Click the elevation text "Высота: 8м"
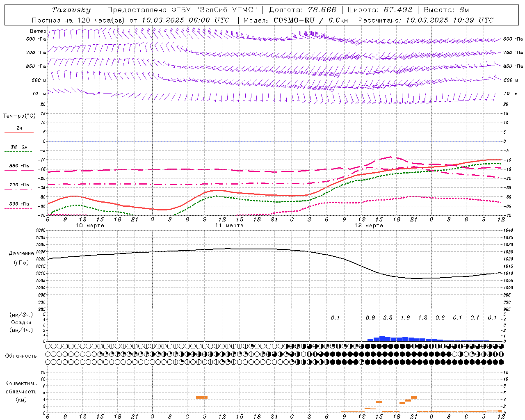This screenshot has width=525, height=420. point(446,10)
